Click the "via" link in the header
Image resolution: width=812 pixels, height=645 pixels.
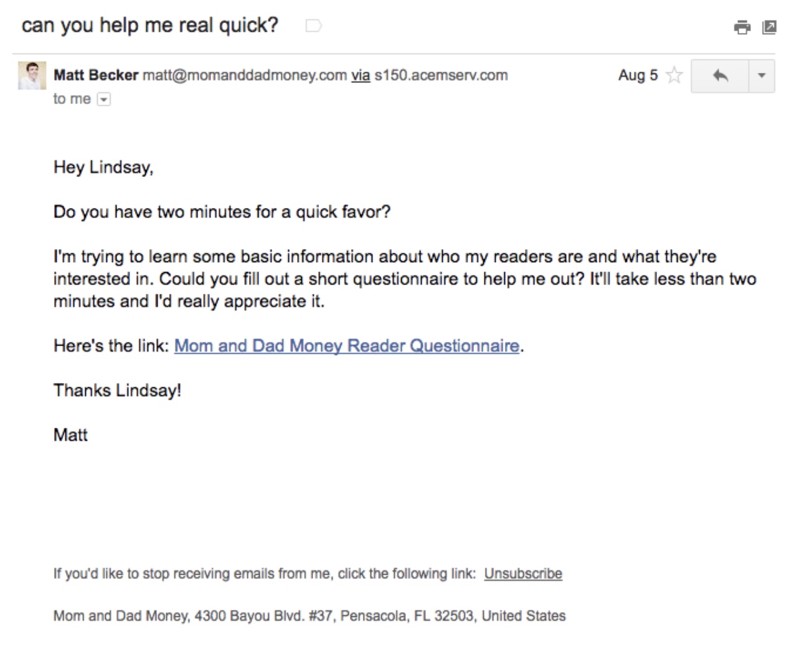click(x=361, y=75)
